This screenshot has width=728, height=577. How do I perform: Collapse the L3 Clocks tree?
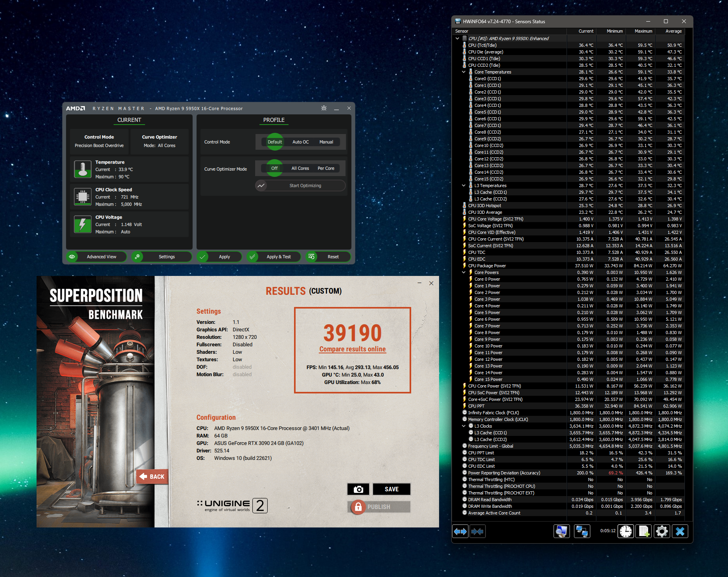(463, 426)
